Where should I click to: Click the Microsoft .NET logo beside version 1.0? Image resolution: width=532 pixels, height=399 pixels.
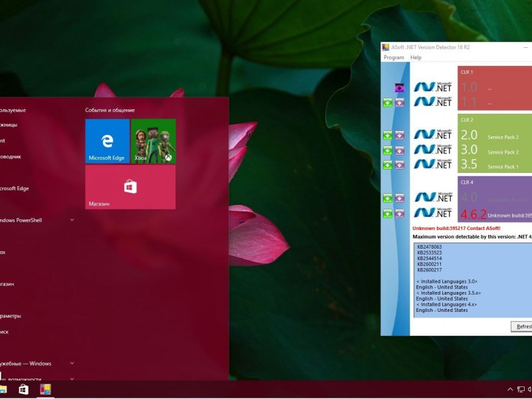coord(433,87)
